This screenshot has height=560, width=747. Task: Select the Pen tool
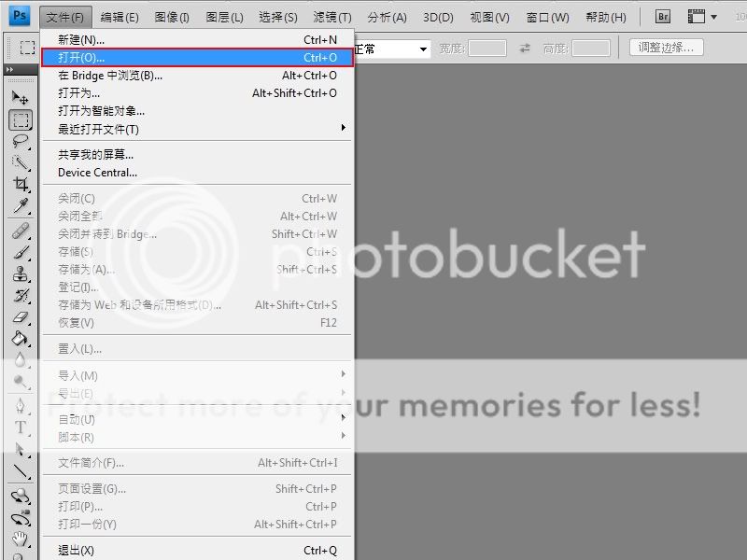coord(20,406)
